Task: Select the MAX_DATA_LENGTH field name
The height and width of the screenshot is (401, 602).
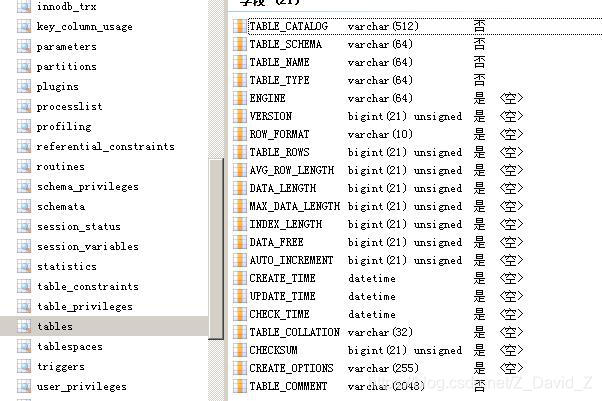Action: [294, 206]
